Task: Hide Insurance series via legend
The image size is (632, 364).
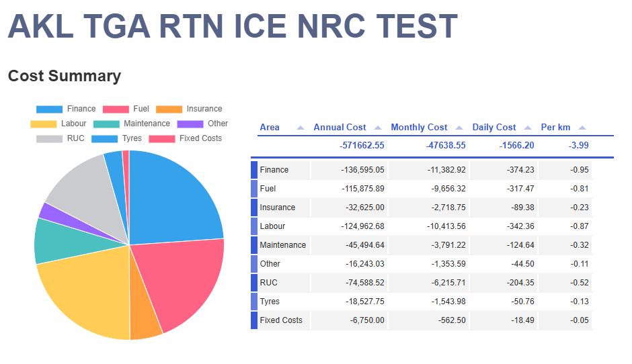Action: click(189, 109)
